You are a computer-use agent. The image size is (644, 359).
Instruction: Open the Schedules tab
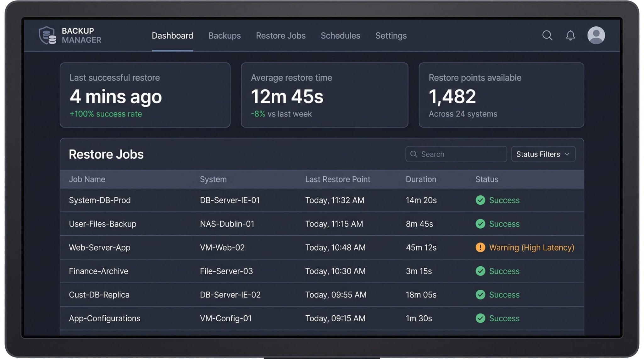coord(340,35)
